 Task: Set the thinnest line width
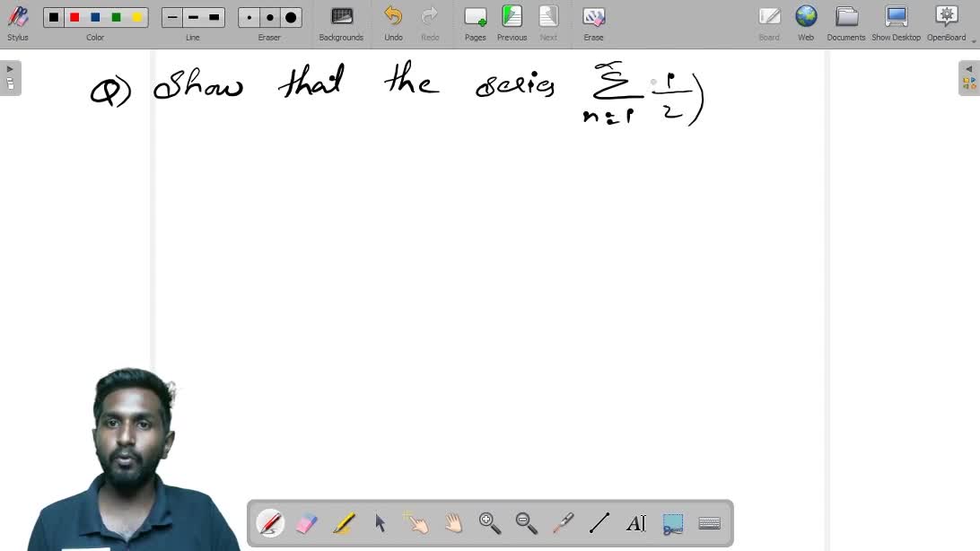172,18
